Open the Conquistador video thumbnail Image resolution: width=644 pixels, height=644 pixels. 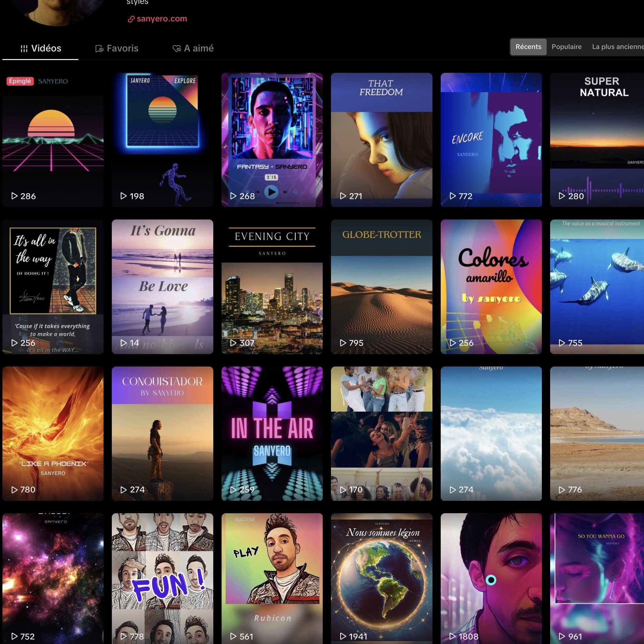tap(162, 433)
